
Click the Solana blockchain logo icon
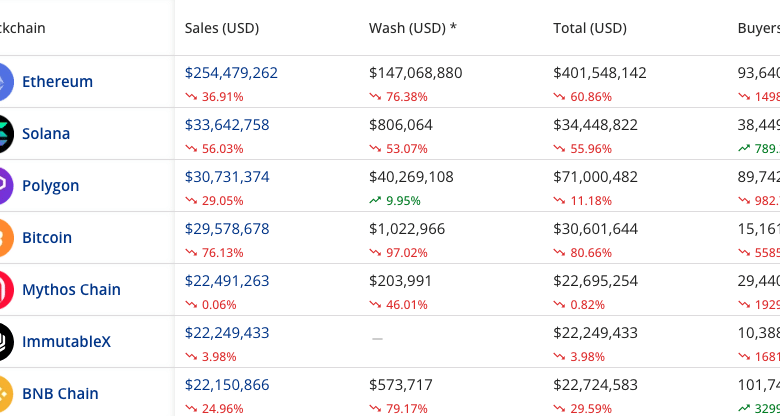point(4,134)
